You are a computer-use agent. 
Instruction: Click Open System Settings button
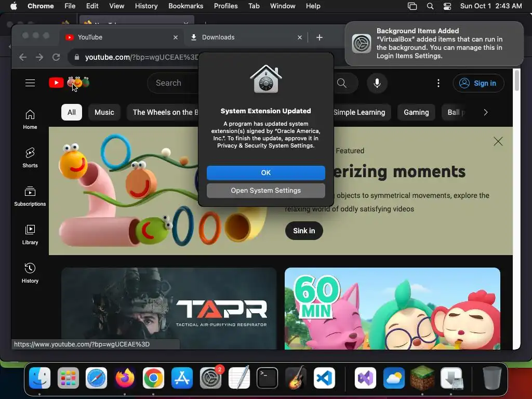[x=266, y=190]
